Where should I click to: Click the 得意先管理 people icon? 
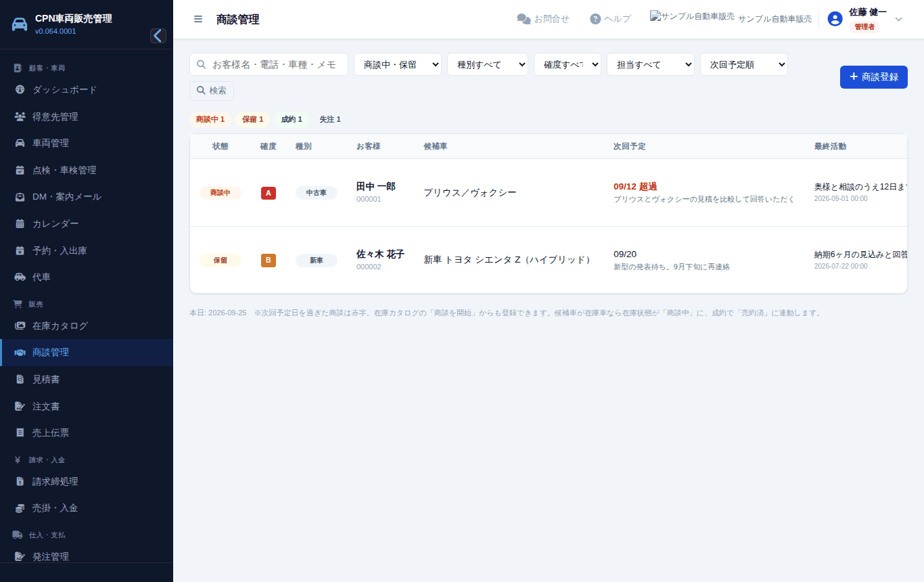click(x=20, y=116)
